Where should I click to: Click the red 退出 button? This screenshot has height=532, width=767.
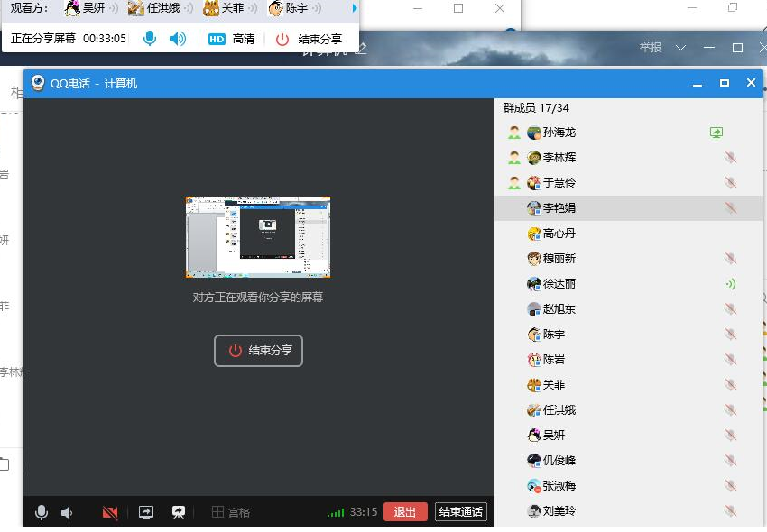pyautogui.click(x=405, y=512)
